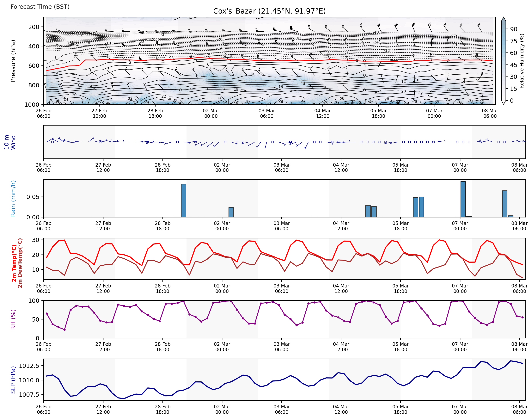Click the Relative Humidity (%) colorbar title
Screen dimensions: 532x419
pyautogui.click(x=522, y=61)
